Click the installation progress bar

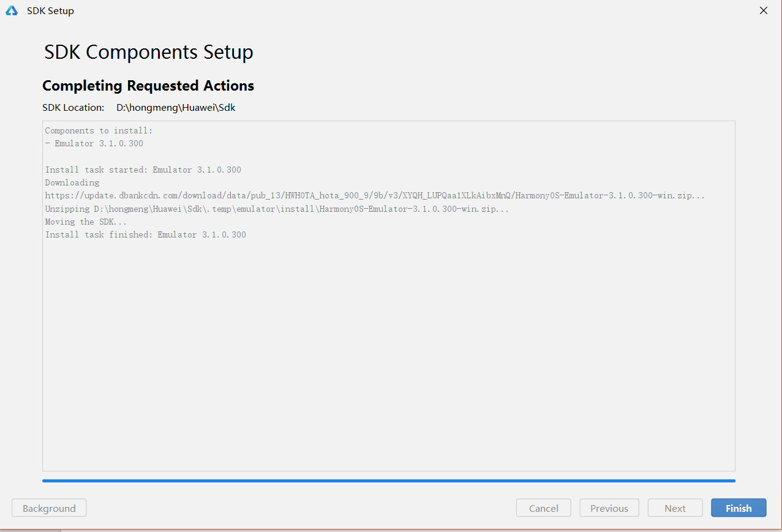click(x=389, y=481)
